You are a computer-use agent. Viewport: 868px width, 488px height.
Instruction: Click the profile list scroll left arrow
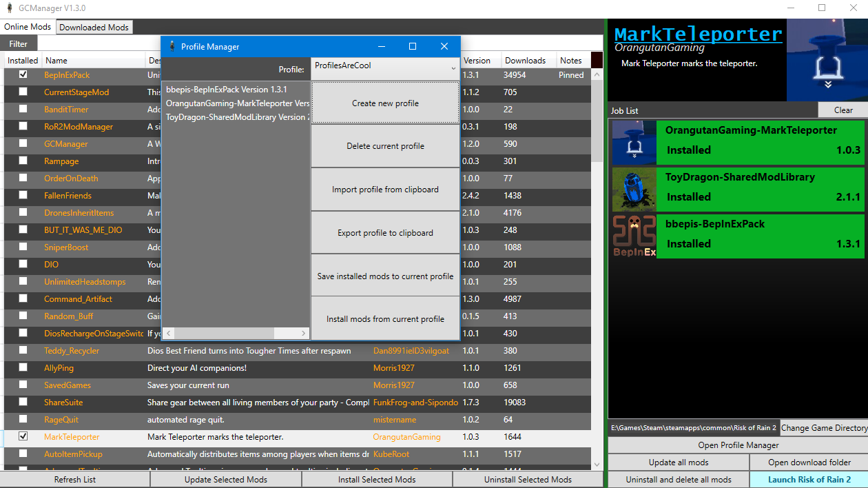pos(169,334)
